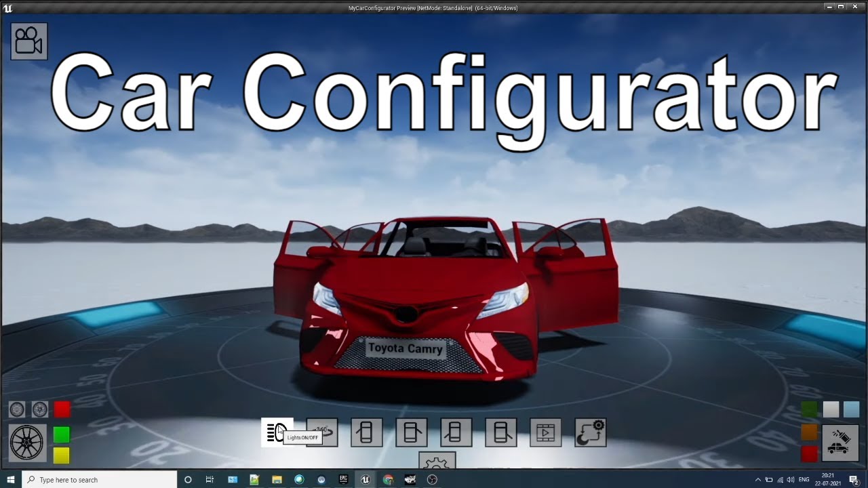Open the clock showing 20:21
This screenshot has width=868, height=488.
[x=828, y=479]
